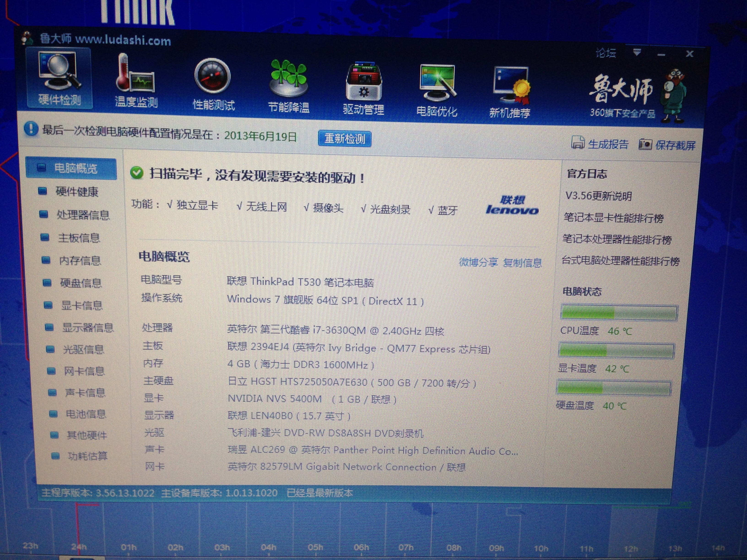747x560 pixels.
Task: Open 笔记本处理器性能排行榜 ranking link
Action: (x=617, y=239)
